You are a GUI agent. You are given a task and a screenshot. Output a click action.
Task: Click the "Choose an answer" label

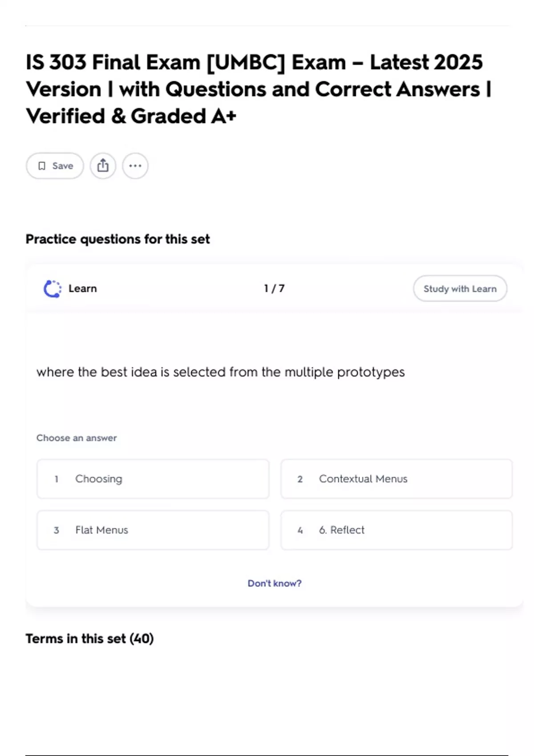click(77, 438)
